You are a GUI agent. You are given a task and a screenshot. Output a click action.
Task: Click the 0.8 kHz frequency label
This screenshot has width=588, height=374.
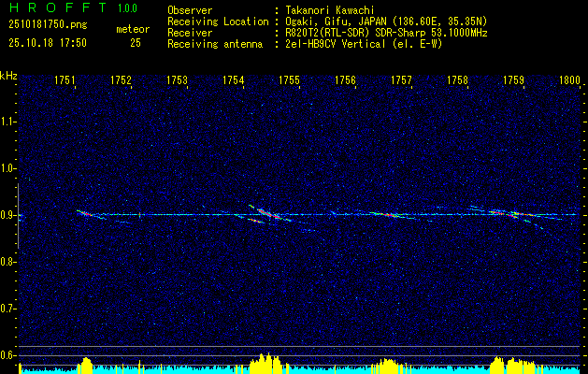click(x=8, y=262)
